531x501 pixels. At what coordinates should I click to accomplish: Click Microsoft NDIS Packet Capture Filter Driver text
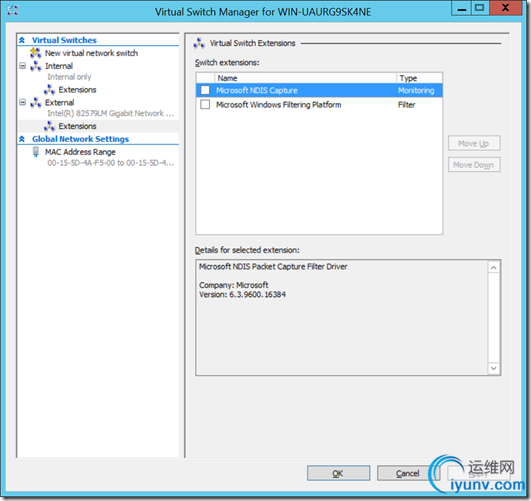coord(273,267)
